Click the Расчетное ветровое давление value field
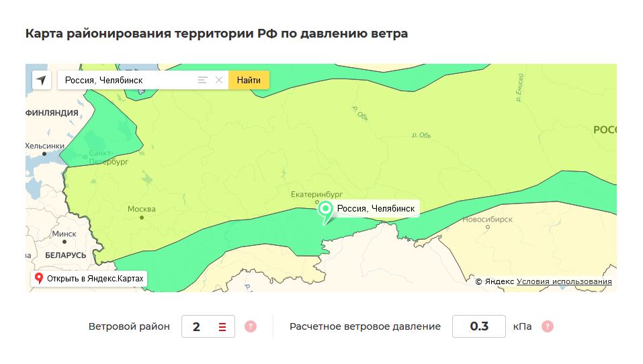This screenshot has width=643, height=364. [478, 327]
